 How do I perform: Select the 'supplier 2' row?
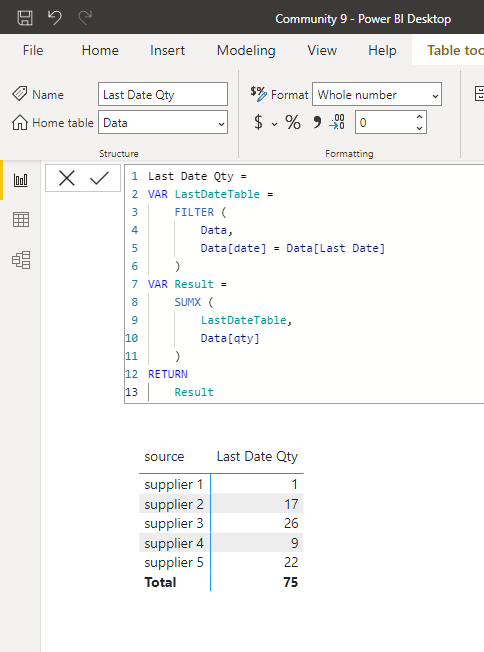[221, 504]
